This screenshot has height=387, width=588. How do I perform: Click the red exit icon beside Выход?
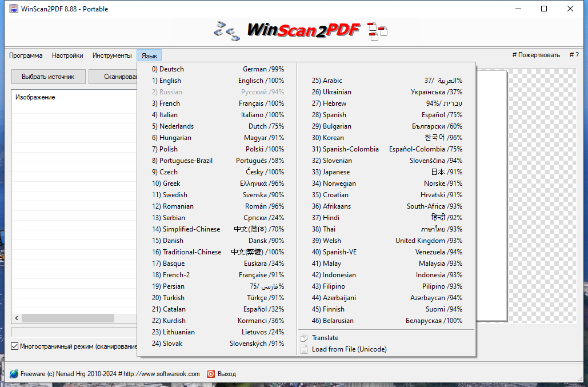211,374
